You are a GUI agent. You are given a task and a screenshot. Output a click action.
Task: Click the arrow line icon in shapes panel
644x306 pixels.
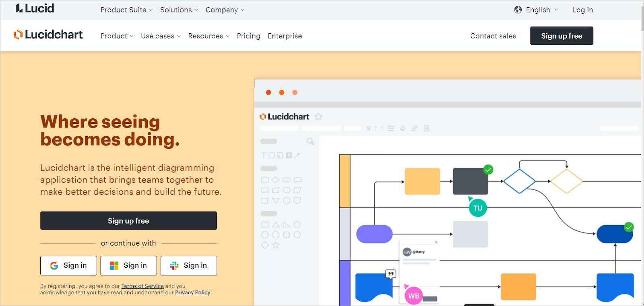pos(297,155)
